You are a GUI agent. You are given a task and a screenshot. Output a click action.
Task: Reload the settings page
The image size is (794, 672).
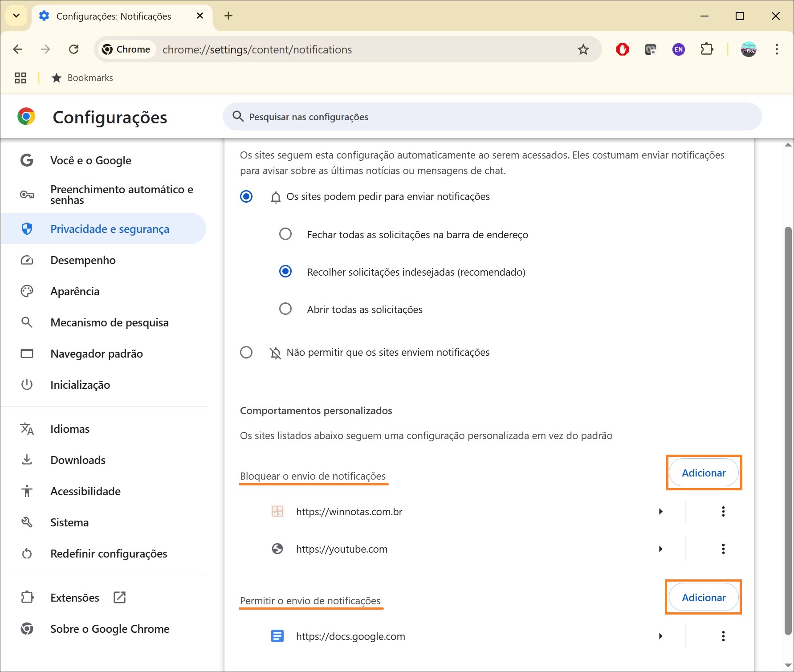pyautogui.click(x=74, y=49)
